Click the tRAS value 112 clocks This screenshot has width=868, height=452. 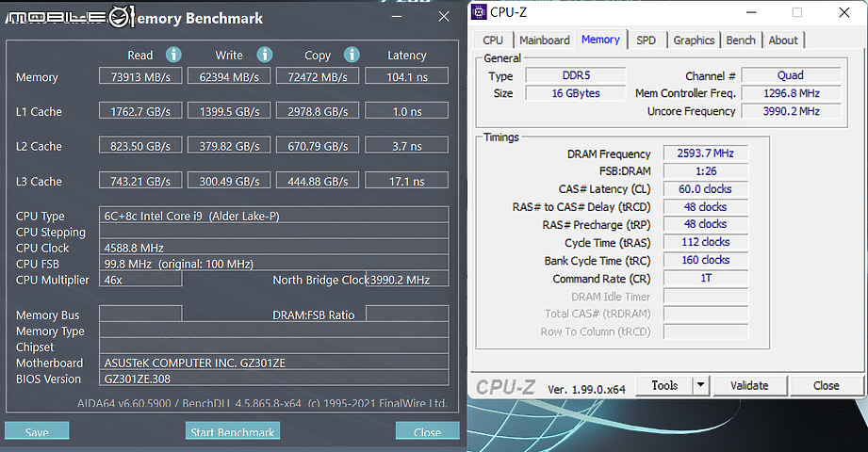point(706,242)
